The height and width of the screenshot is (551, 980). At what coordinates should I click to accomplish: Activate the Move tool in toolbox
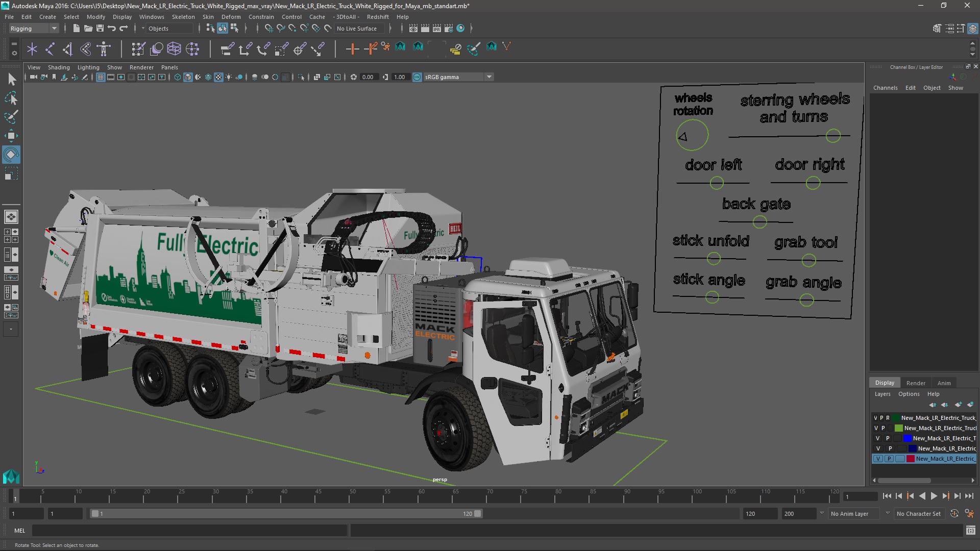point(11,136)
